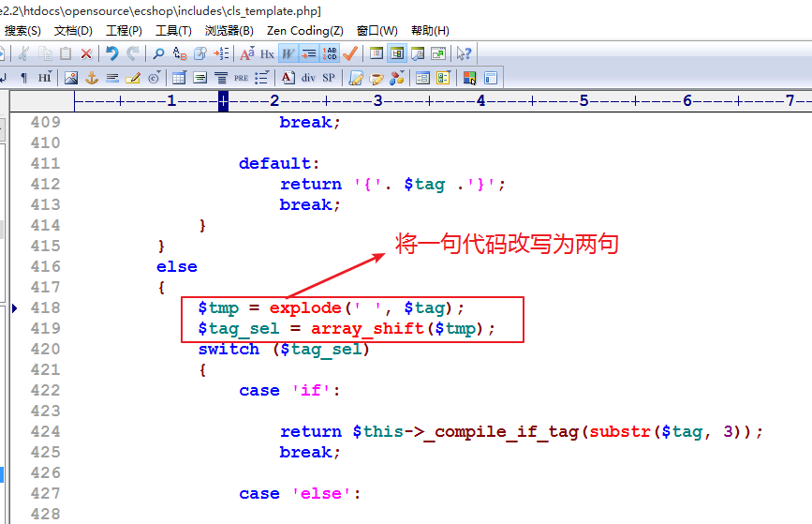This screenshot has width=812, height=524.
Task: Click the Find magnifier icon
Action: (x=158, y=53)
